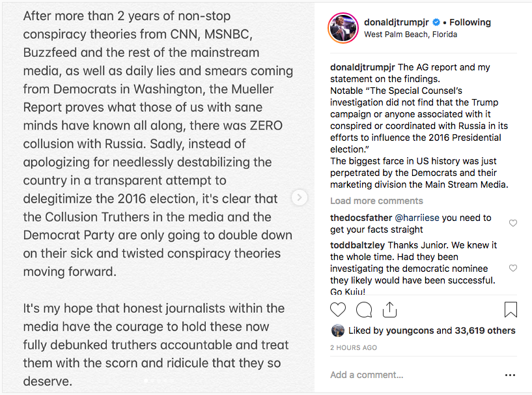Viewport: 532px width, 395px height.
Task: Open the three-dot more options menu
Action: (510, 375)
